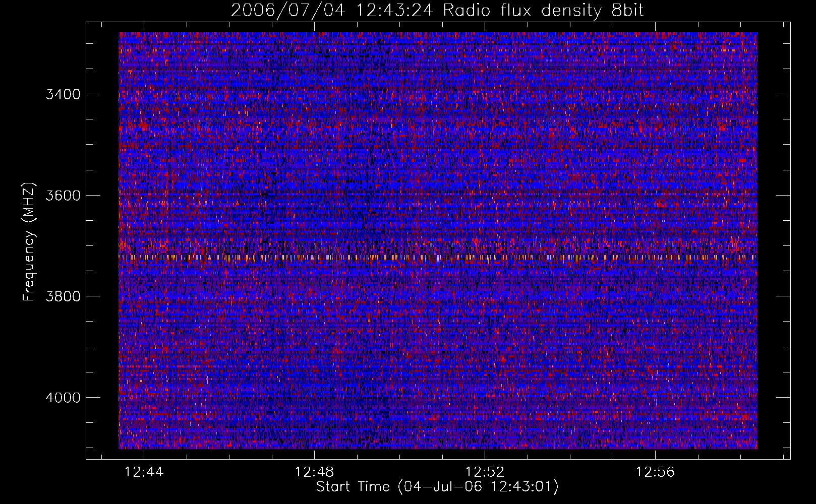Click the 'Start Time (04-Jul-06 12:43:01)' axis label
Viewport: 816px width, 504px height.
[437, 487]
